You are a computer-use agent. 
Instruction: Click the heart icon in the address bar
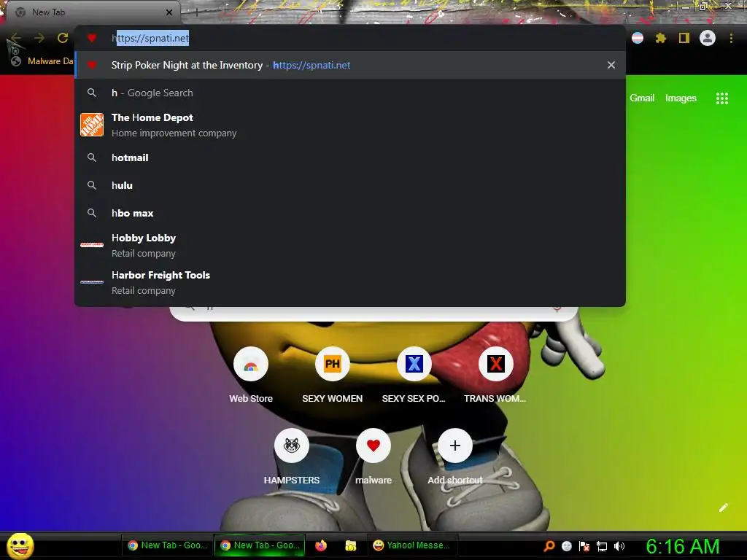(x=92, y=38)
